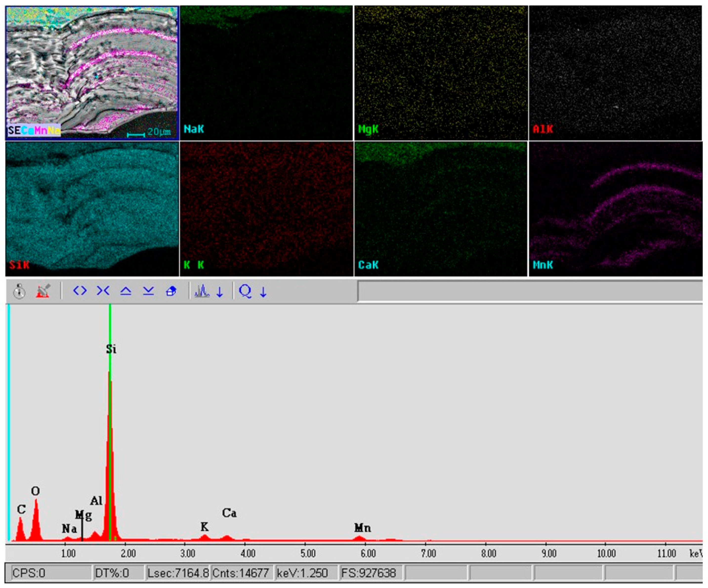Click the Mg peak label in spectrum
Viewport: 708px width, 588px height.
83,516
